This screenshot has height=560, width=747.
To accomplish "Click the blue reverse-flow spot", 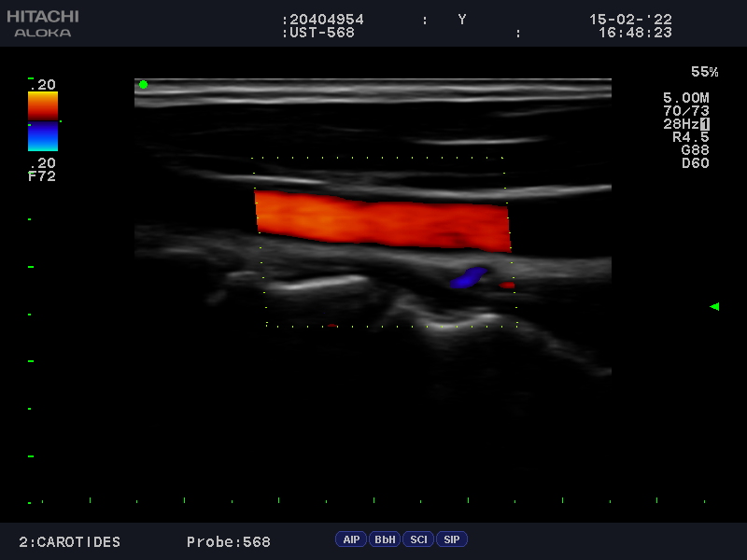I will pyautogui.click(x=469, y=277).
